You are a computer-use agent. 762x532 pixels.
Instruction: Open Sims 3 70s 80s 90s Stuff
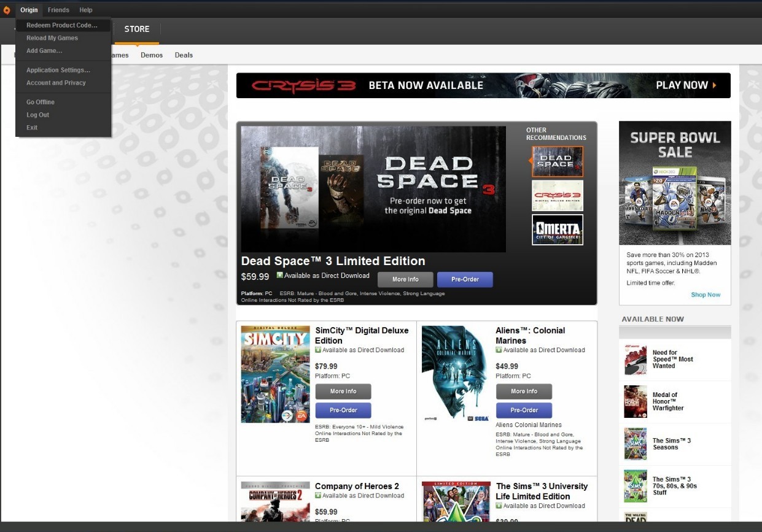[675, 486]
